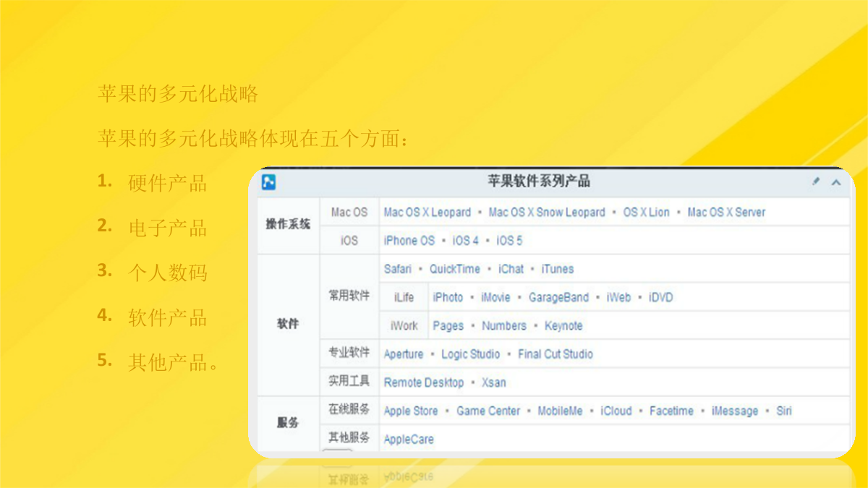Click the Xsan link
The width and height of the screenshot is (868, 488).
pyautogui.click(x=494, y=382)
